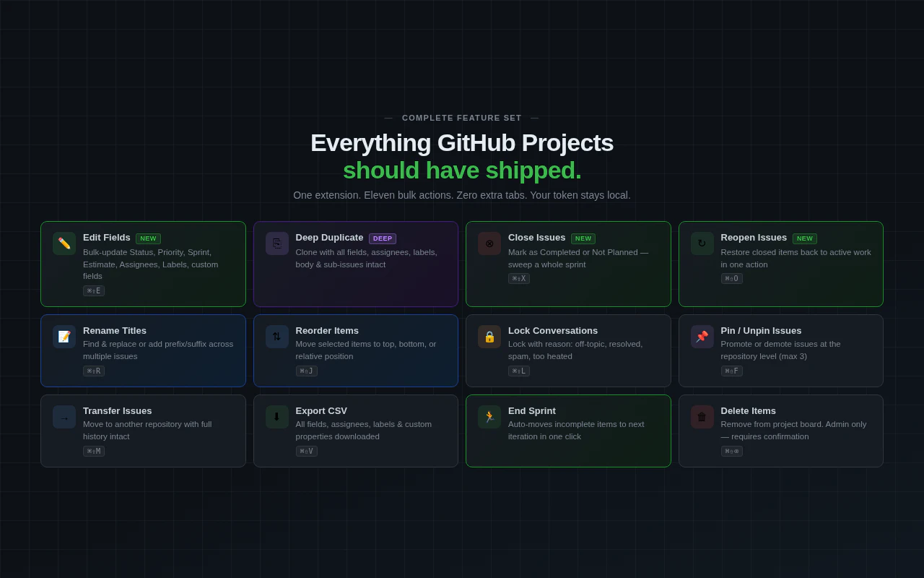
Task: Select the Transfer Issues card title
Action: tap(118, 411)
